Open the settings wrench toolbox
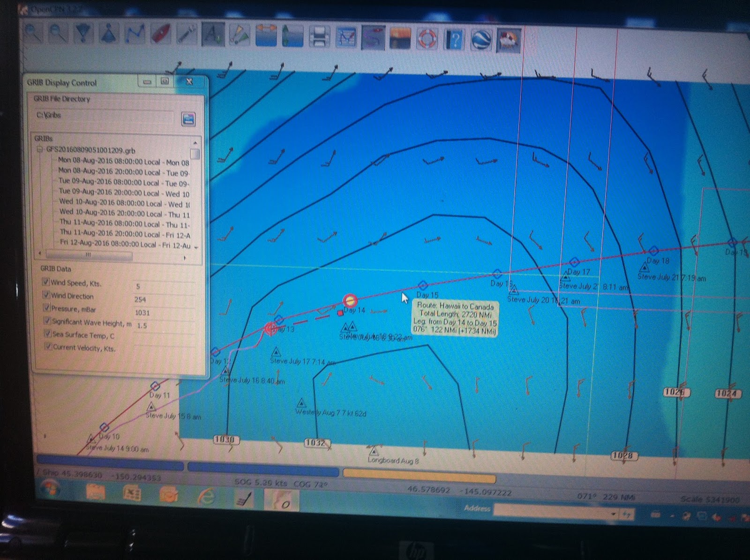 pos(186,34)
